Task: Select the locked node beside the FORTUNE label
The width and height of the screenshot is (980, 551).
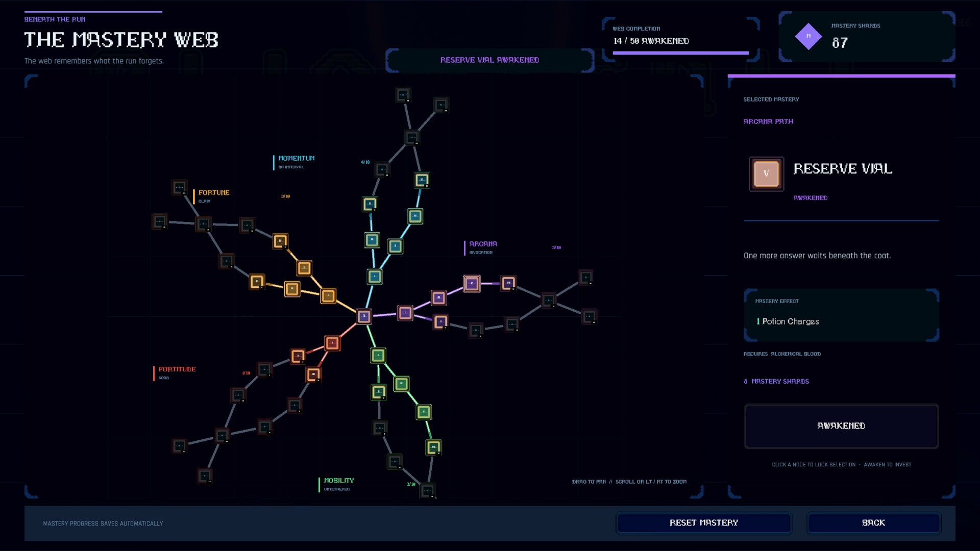Action: tap(180, 187)
